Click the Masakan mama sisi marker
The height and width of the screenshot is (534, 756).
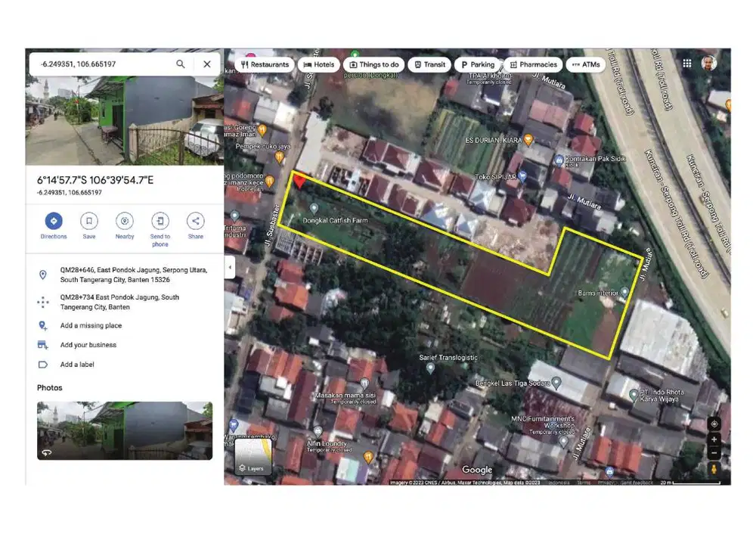tap(365, 383)
